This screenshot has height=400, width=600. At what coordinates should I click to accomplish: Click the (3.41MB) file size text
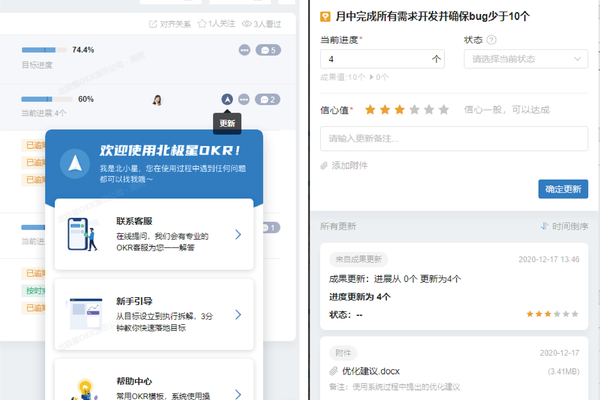coord(563,371)
